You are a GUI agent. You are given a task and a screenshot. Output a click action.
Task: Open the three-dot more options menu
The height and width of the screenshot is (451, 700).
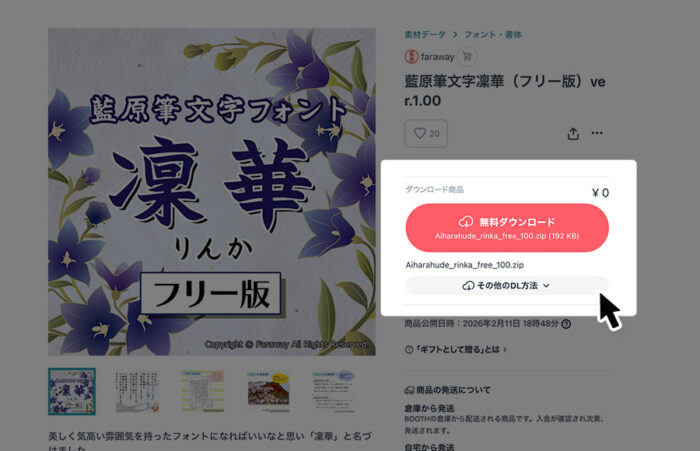tap(597, 133)
